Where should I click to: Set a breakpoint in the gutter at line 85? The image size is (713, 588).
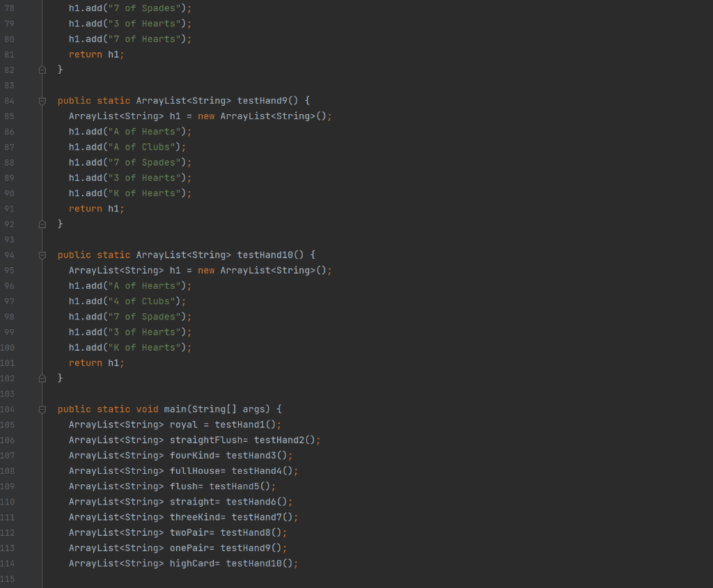(x=28, y=116)
